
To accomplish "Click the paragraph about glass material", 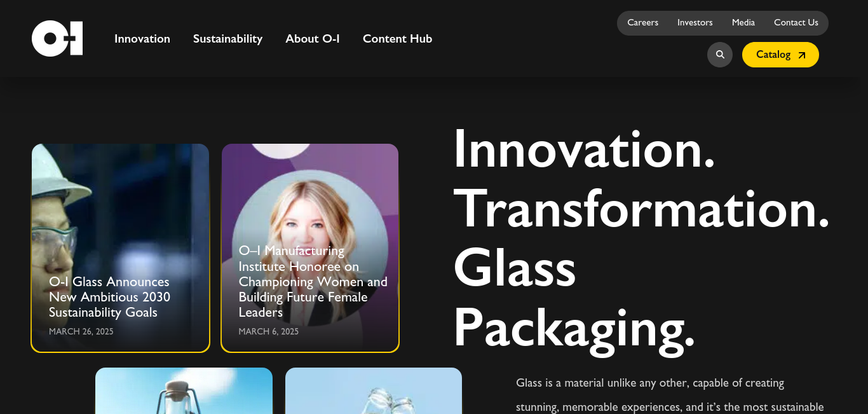I will pyautogui.click(x=670, y=395).
